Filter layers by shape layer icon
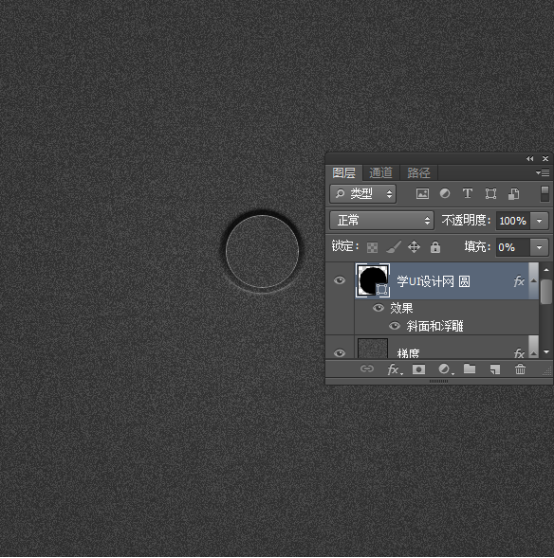 tap(491, 194)
